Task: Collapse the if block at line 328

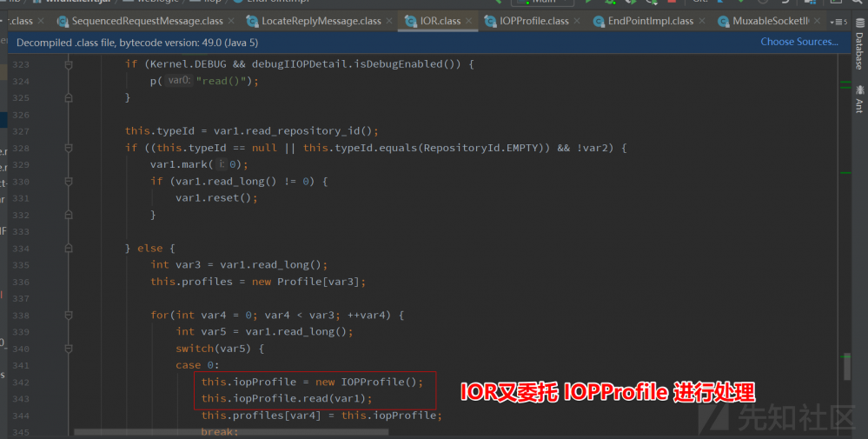Action: click(x=69, y=149)
